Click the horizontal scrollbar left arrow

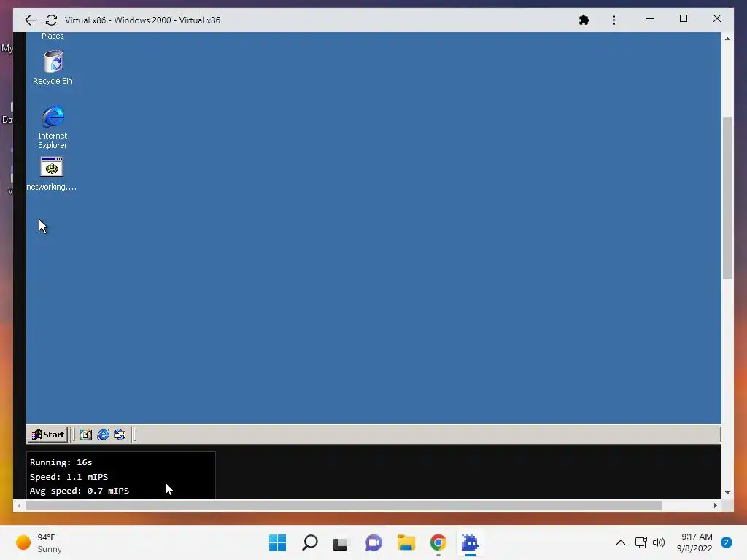point(18,506)
